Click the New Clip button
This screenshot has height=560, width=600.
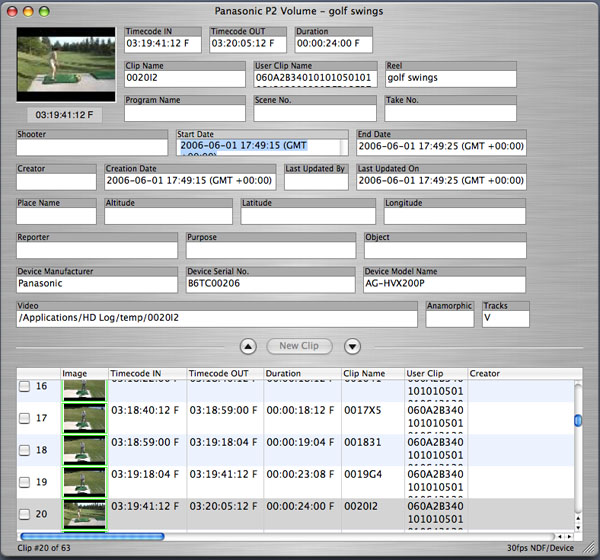[299, 346]
